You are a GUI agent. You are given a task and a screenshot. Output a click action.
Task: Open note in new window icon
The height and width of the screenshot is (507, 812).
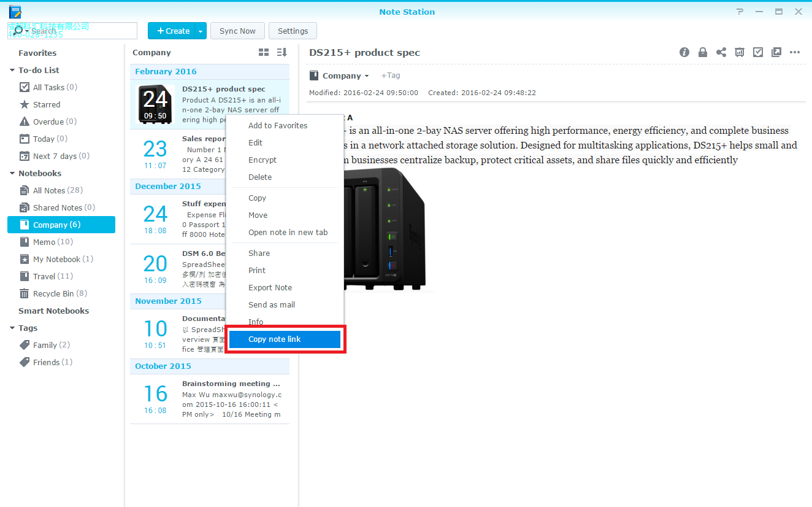click(776, 52)
